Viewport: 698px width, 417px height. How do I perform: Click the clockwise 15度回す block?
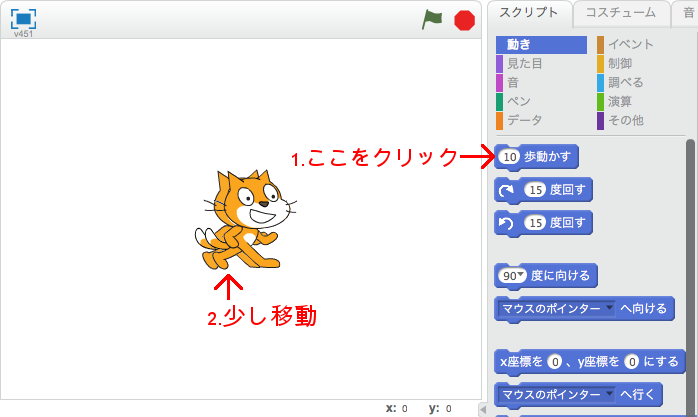click(x=543, y=190)
